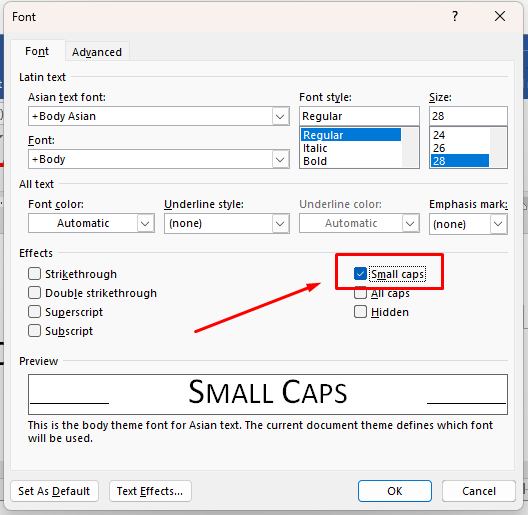Image resolution: width=528 pixels, height=515 pixels.
Task: Open the Emphasis mark dropdown
Action: 498,224
